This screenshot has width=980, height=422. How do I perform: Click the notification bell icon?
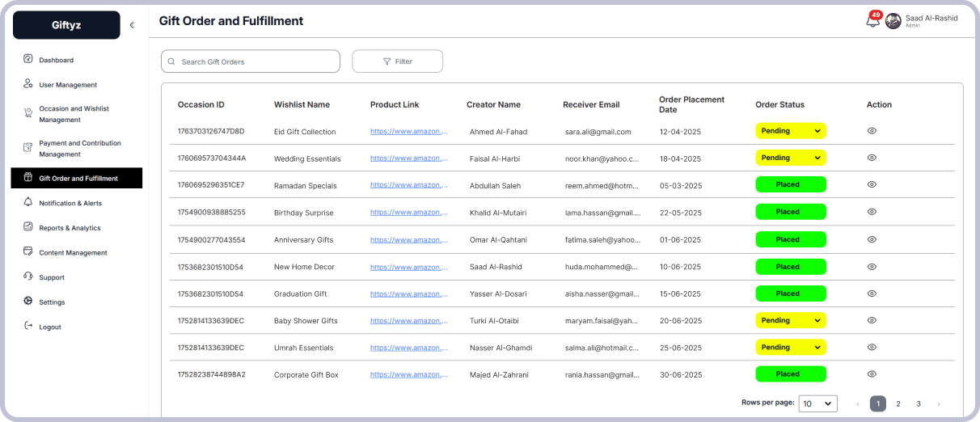click(x=872, y=22)
